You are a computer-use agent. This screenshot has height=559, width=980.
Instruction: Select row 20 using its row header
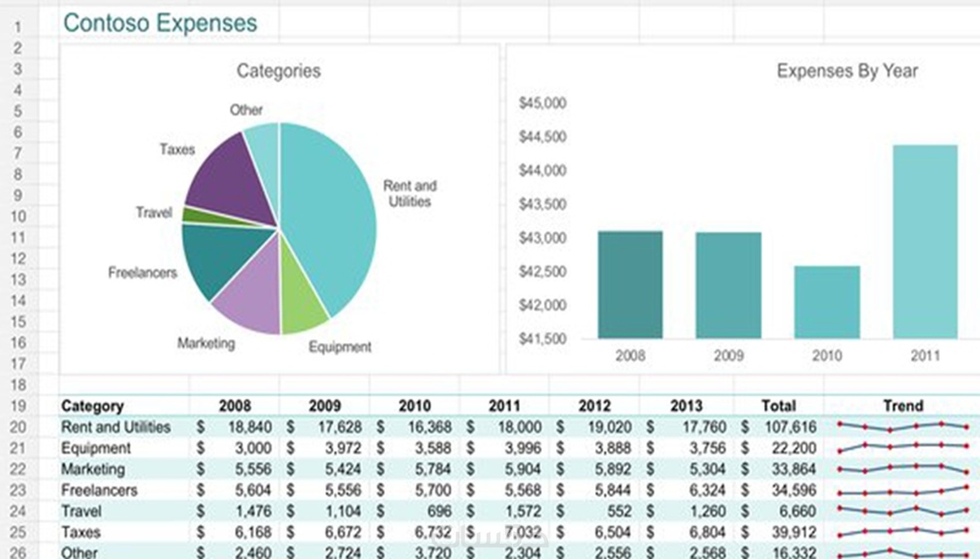click(18, 427)
